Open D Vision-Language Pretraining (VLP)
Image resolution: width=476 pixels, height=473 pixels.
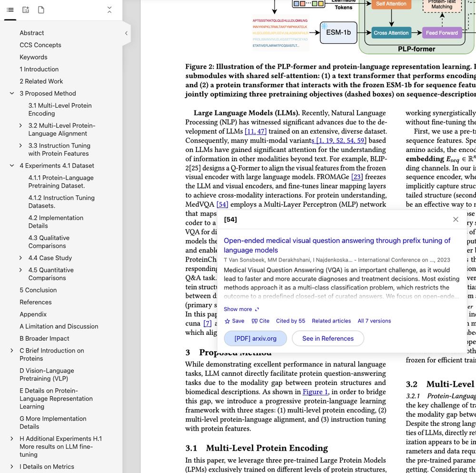[x=47, y=374]
